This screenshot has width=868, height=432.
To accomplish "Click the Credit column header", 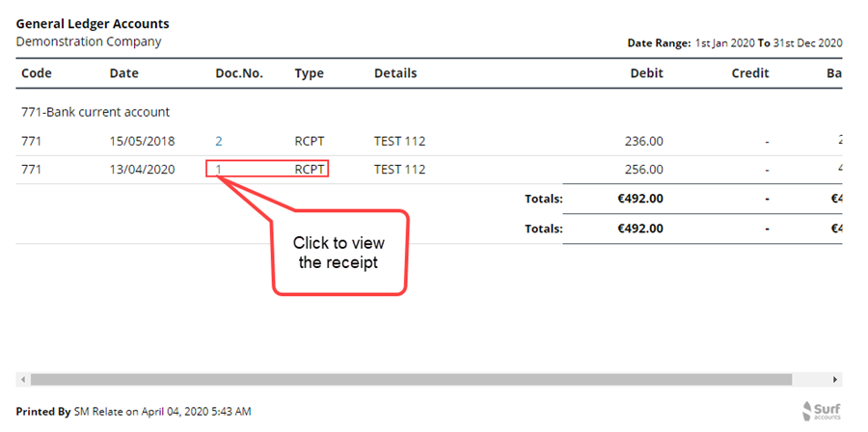I will pos(750,73).
